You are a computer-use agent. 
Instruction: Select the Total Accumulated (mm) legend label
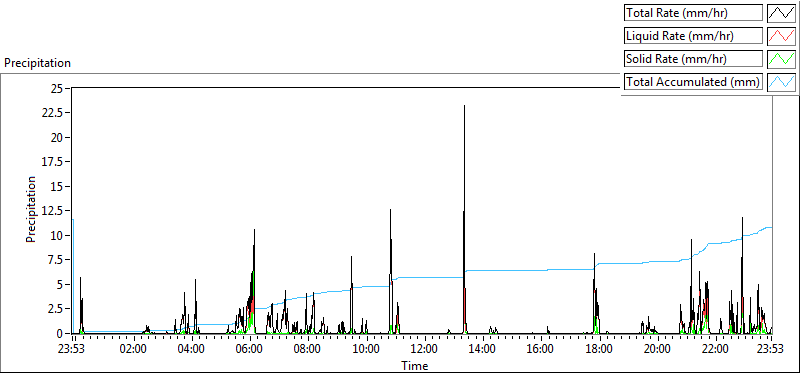point(693,82)
